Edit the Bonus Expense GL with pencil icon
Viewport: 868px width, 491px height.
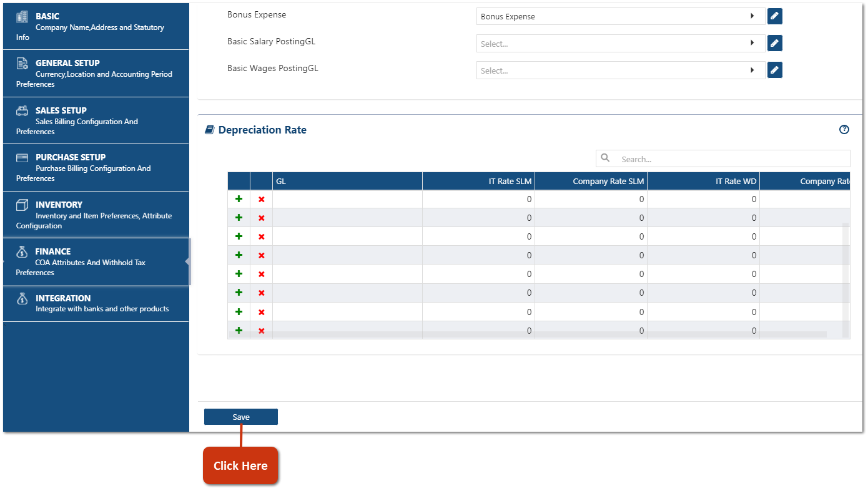point(774,16)
